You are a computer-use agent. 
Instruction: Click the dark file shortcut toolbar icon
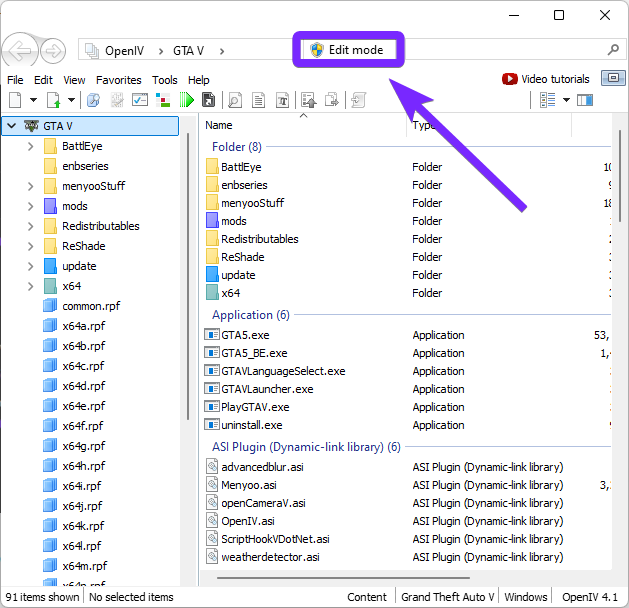208,100
